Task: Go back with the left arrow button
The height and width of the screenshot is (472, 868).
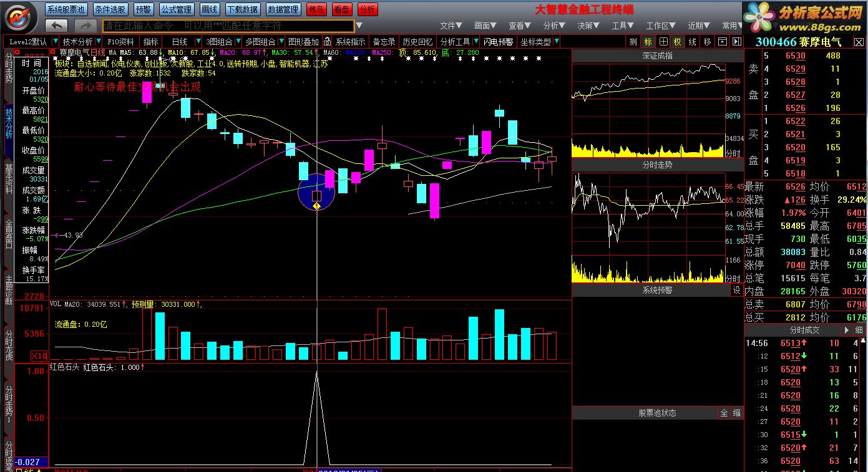Action: click(57, 26)
